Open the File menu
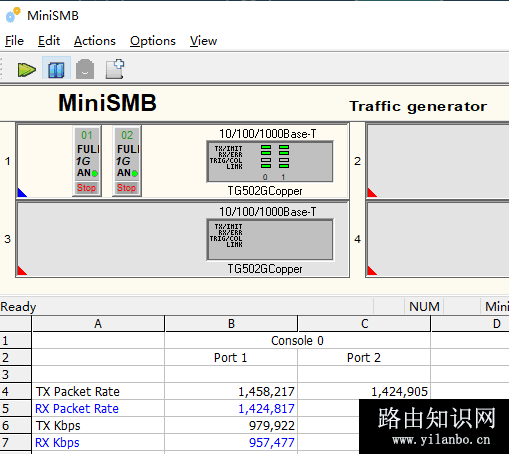 [x=14, y=41]
